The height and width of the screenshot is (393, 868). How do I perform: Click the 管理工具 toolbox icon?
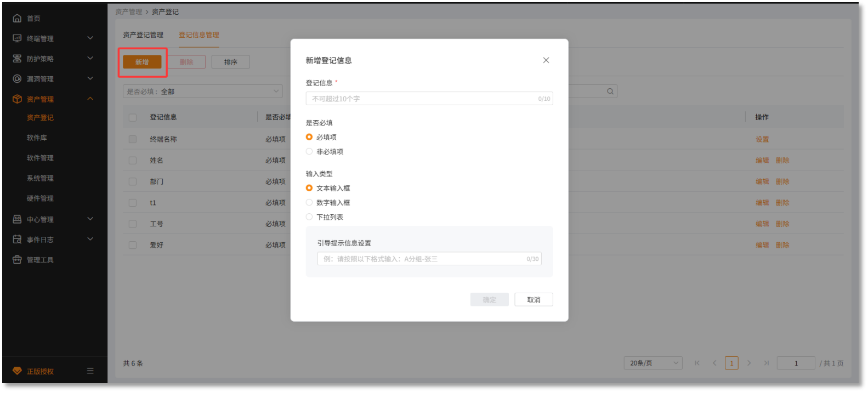point(17,260)
